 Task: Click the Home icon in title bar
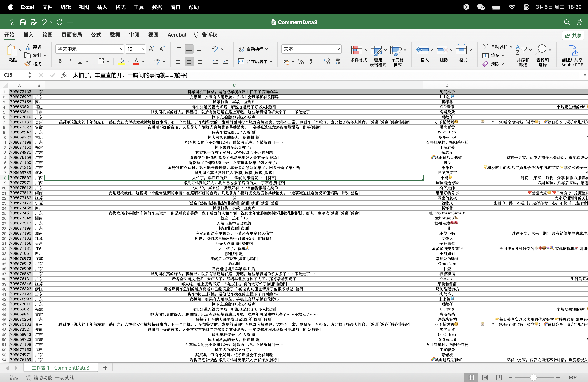(12, 22)
